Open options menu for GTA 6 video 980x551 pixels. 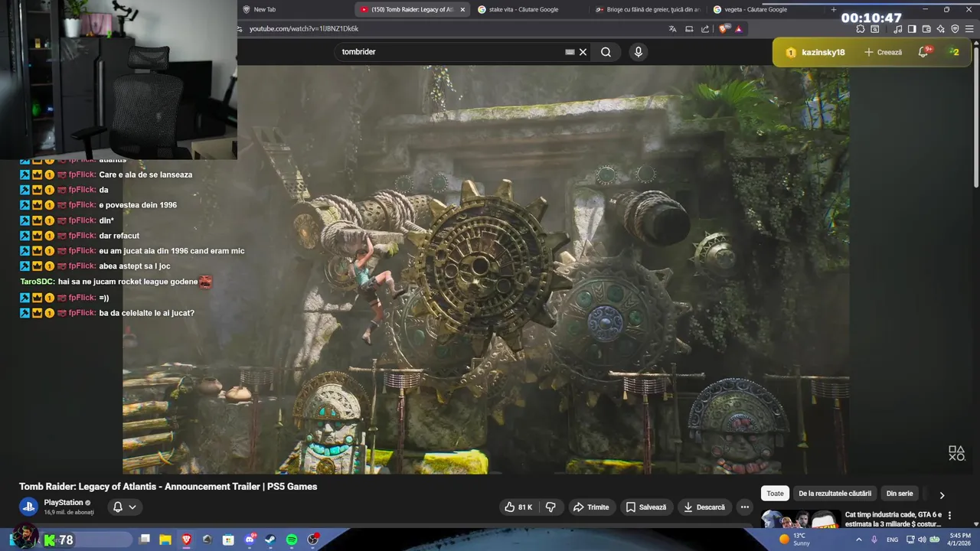950,516
